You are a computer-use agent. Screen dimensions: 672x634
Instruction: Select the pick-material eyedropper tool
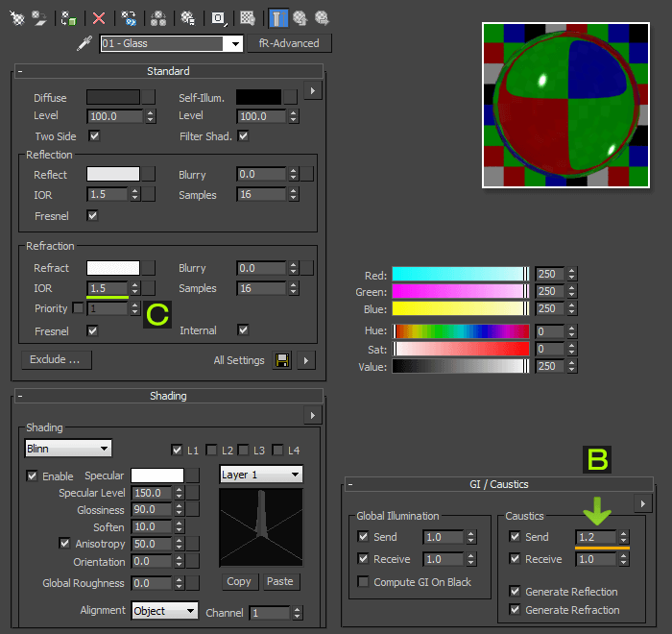[x=84, y=43]
